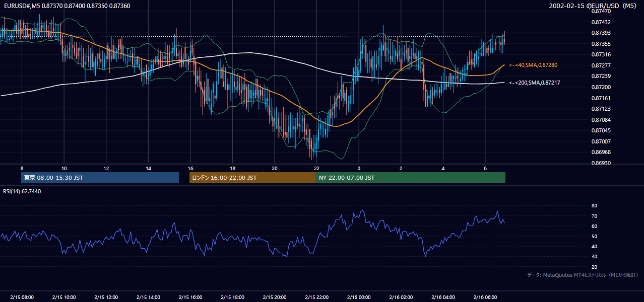Click the 0.87007 price axis label

(601, 141)
